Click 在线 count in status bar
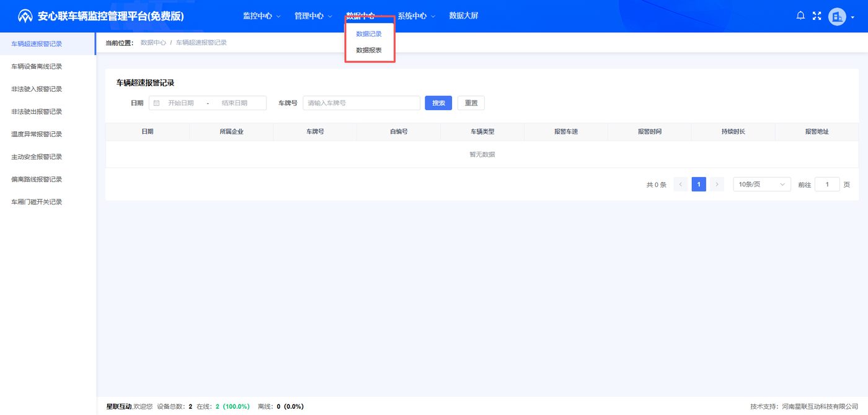868x415 pixels. coord(223,406)
